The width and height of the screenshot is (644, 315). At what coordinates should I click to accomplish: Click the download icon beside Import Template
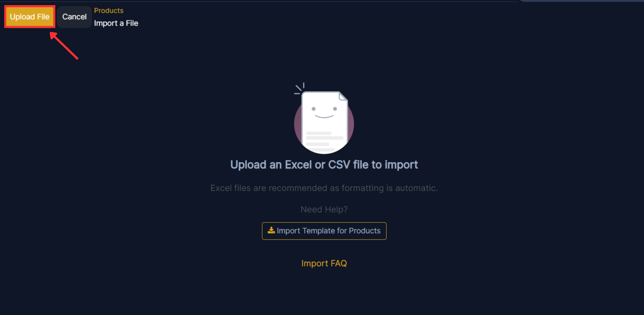[271, 230]
